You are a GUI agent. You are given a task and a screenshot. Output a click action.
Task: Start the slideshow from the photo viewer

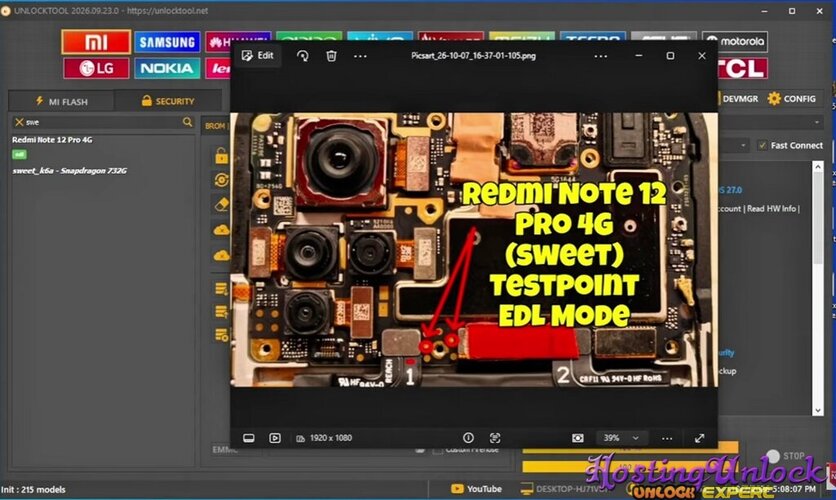point(275,438)
